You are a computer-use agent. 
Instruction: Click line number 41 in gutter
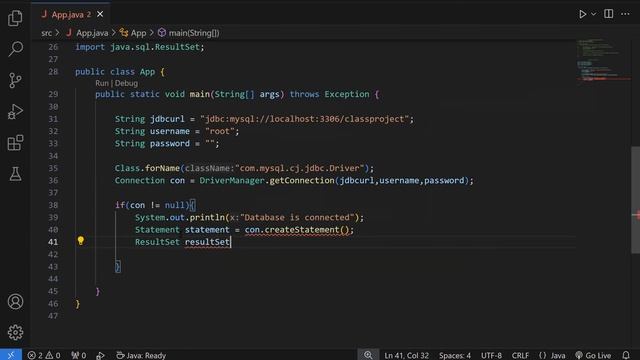coord(53,242)
